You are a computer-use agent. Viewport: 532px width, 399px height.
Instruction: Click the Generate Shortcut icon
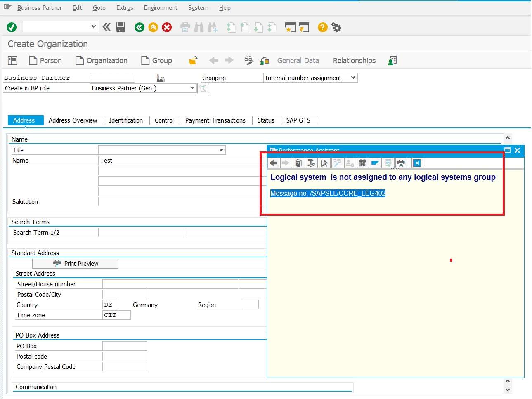pos(304,27)
